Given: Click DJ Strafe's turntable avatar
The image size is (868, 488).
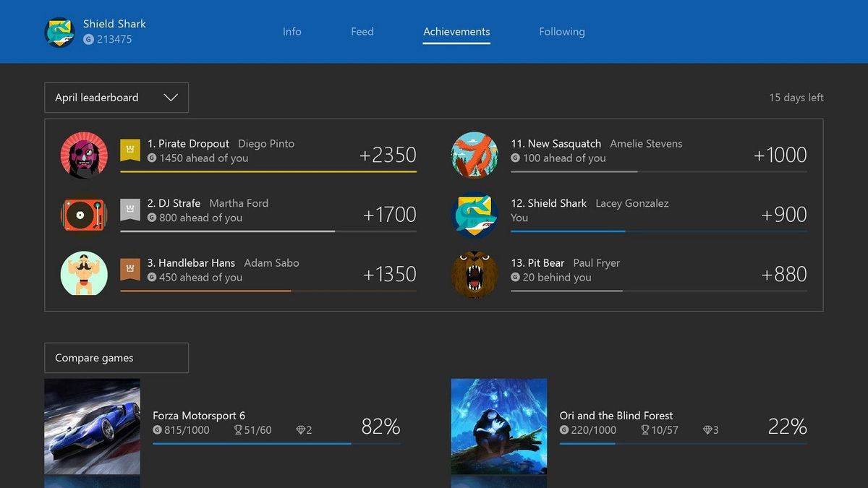Looking at the screenshot, I should point(83,215).
